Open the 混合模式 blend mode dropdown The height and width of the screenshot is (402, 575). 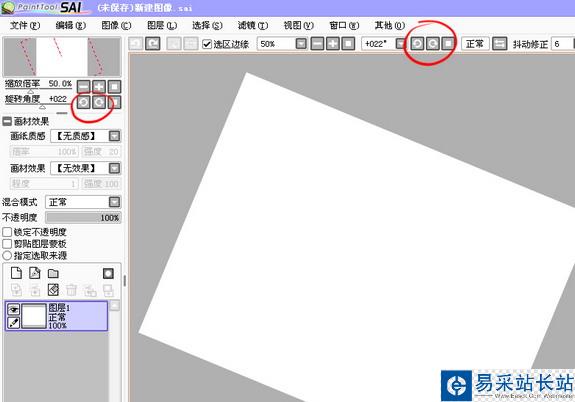click(x=114, y=202)
